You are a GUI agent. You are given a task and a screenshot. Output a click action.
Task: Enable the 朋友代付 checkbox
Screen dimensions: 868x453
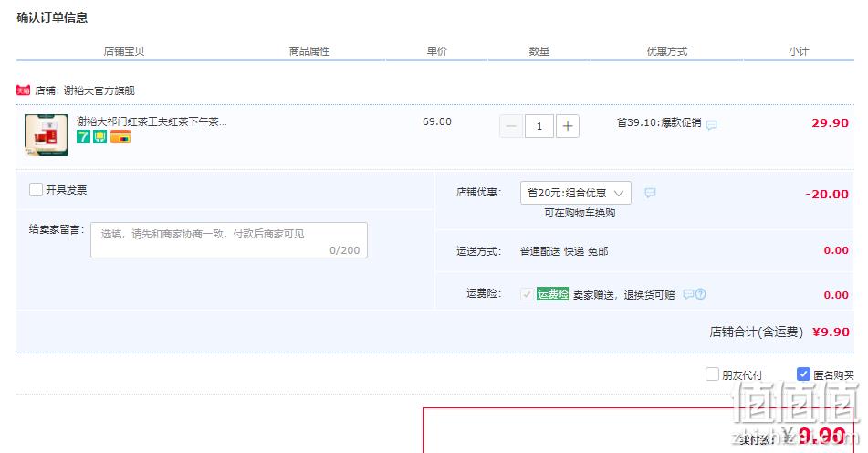pos(713,374)
